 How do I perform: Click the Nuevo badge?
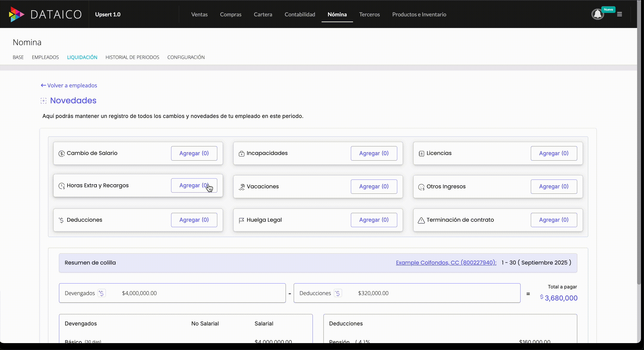(608, 9)
